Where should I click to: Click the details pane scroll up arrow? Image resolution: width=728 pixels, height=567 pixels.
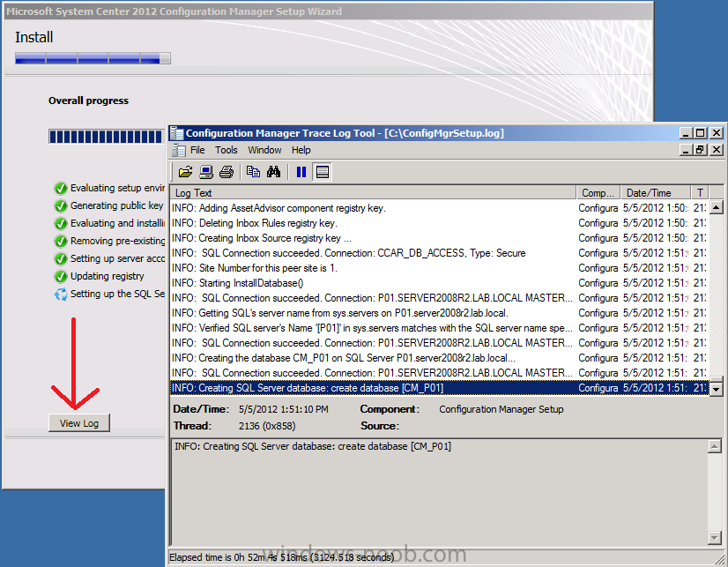coord(715,447)
